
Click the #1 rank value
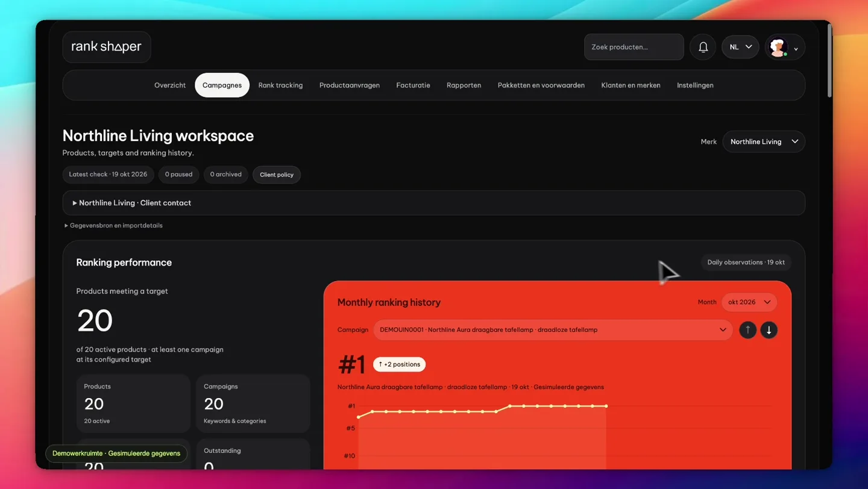[x=352, y=364]
